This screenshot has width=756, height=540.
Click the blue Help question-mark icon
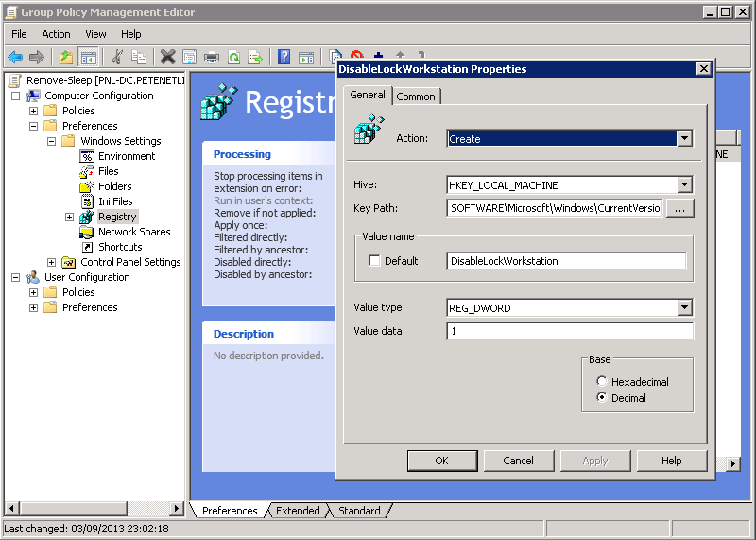point(284,58)
